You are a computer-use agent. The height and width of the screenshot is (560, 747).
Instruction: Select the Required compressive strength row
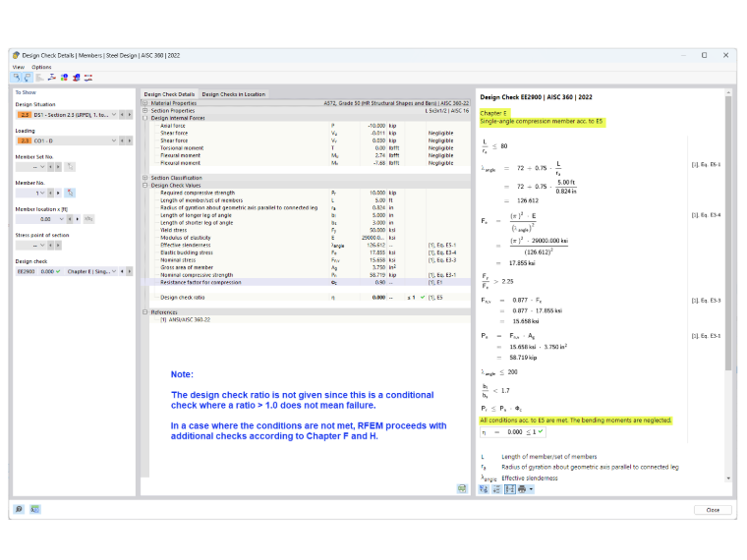pos(310,193)
